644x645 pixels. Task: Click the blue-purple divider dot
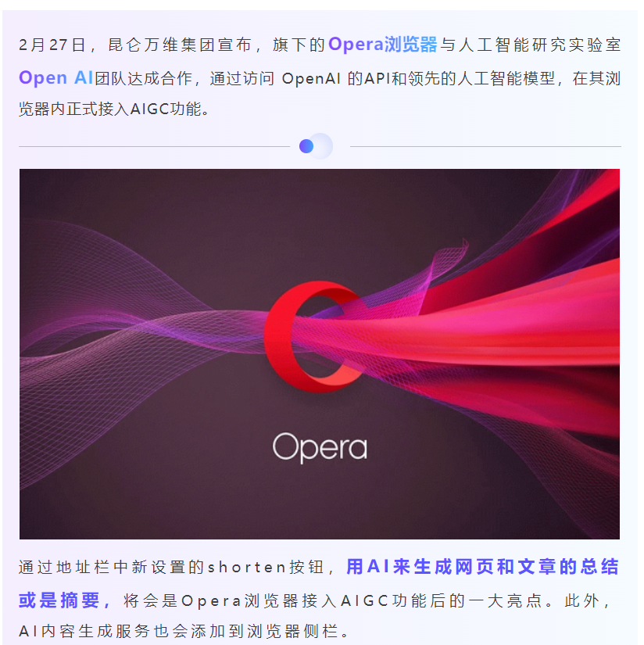point(306,146)
